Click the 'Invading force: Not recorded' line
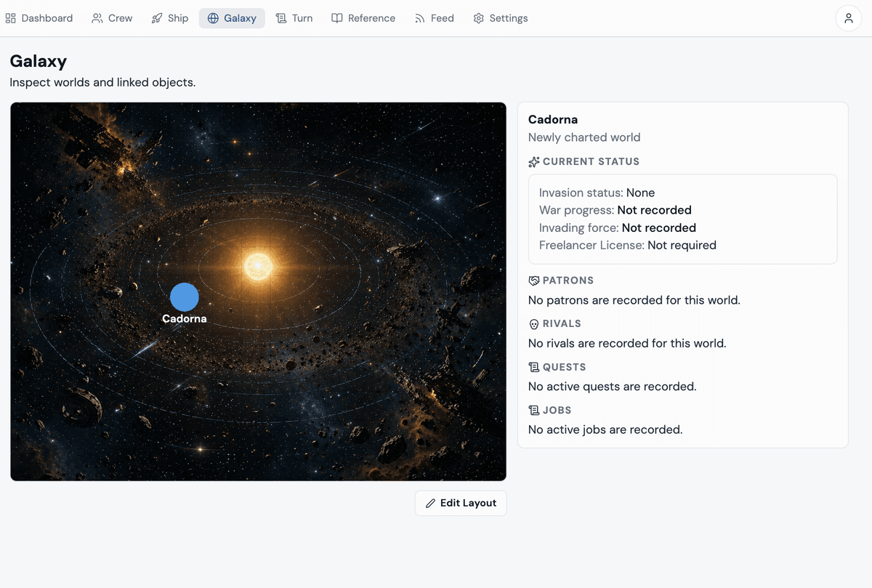This screenshot has height=588, width=872. tap(618, 227)
